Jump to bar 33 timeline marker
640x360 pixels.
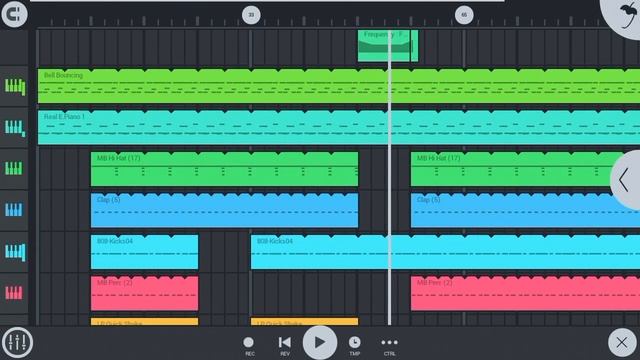251,15
